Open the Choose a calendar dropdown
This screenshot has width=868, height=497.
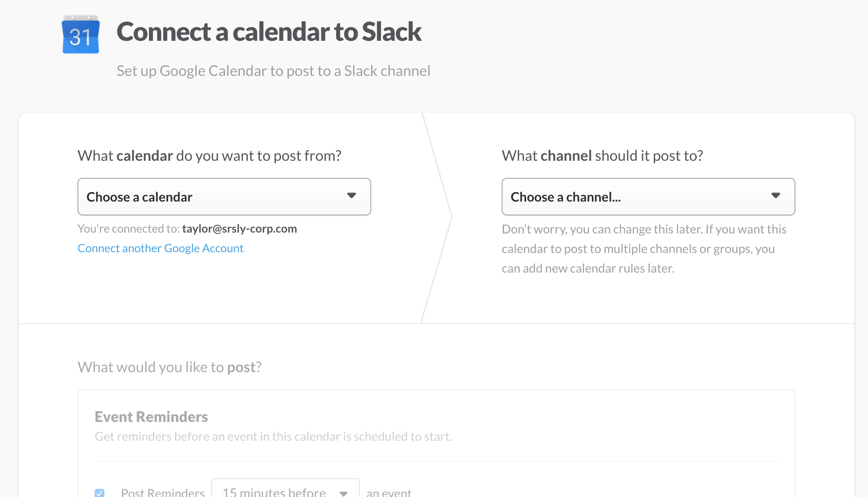coord(224,197)
